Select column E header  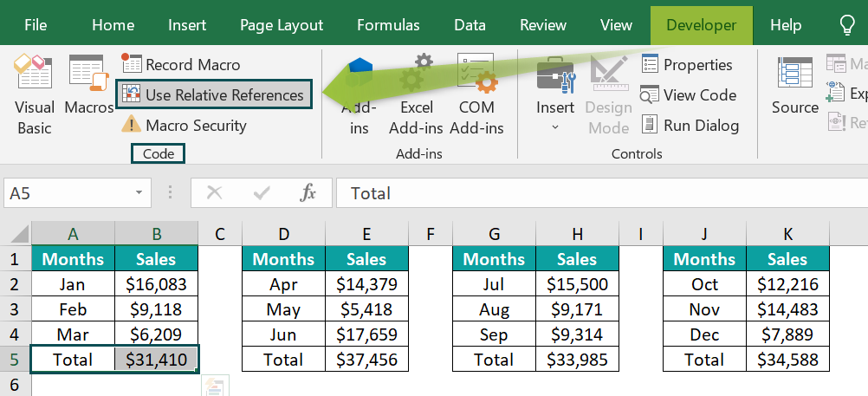367,234
